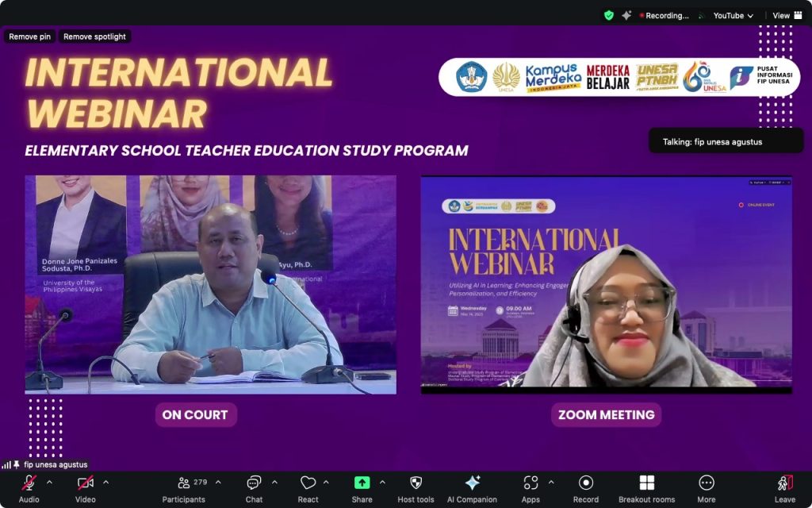Open the Participants panel icon
Viewport: 812px width, 508px height.
point(184,483)
